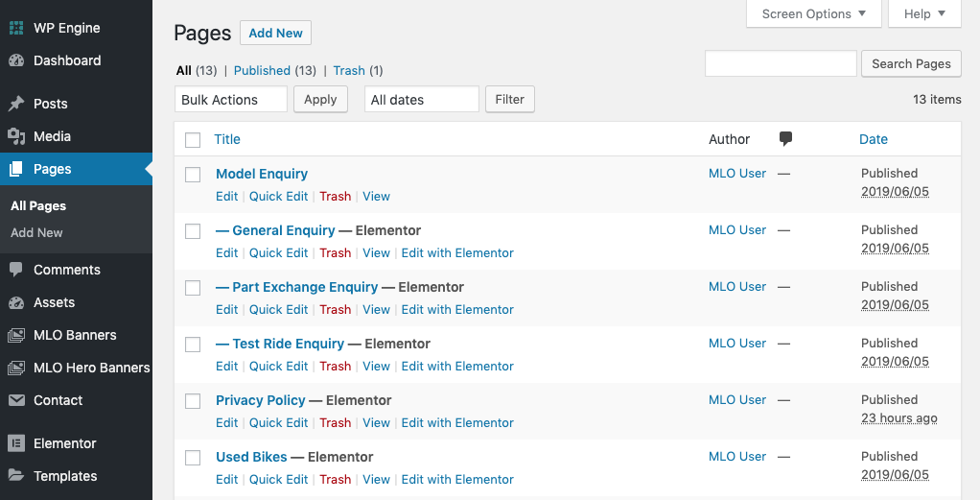
Task: Click Quick Edit under Model Enquiry
Action: pos(279,197)
